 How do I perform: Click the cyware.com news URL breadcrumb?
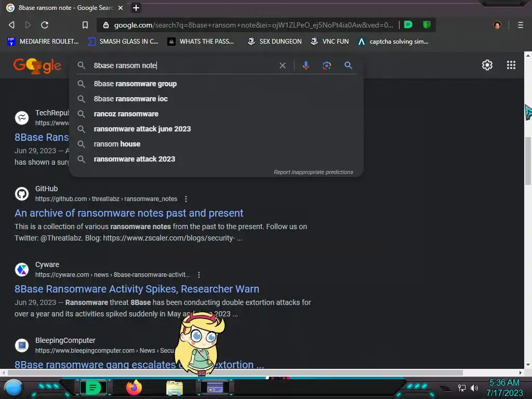coord(113,275)
